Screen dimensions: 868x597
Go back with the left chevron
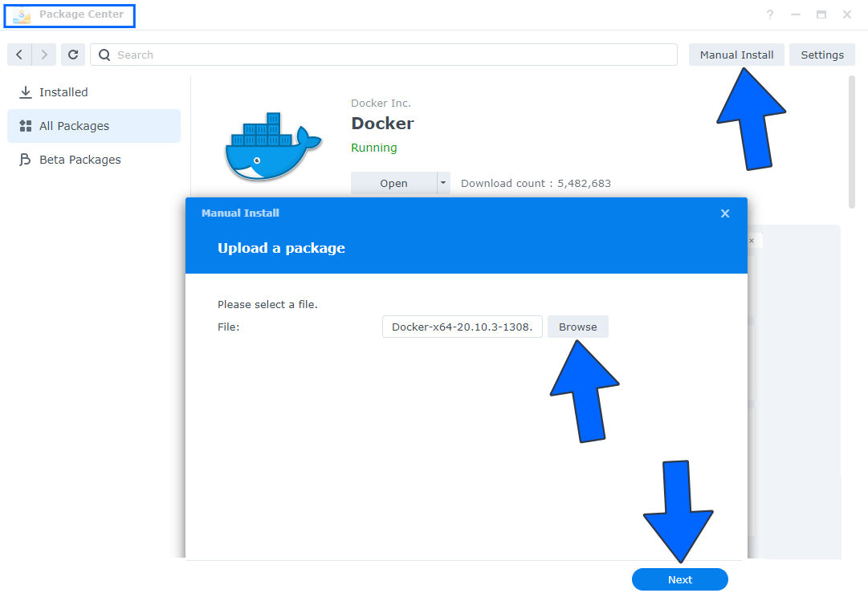pos(19,55)
